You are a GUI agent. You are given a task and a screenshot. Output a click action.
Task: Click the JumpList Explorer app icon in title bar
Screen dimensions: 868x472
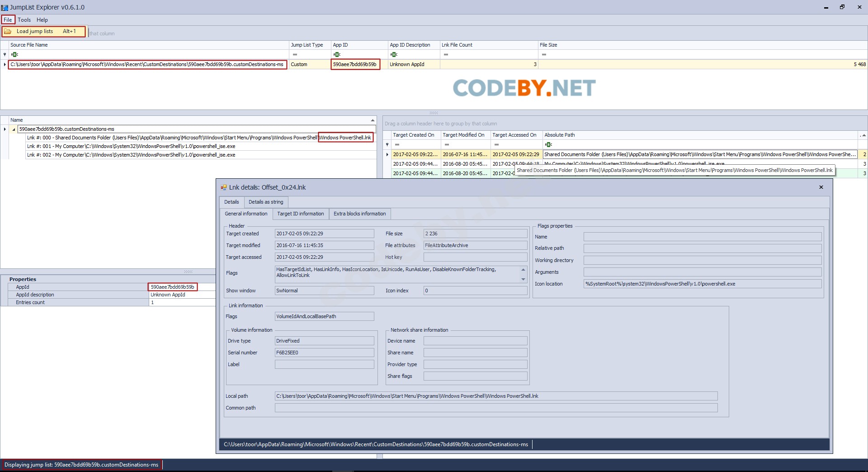click(5, 8)
